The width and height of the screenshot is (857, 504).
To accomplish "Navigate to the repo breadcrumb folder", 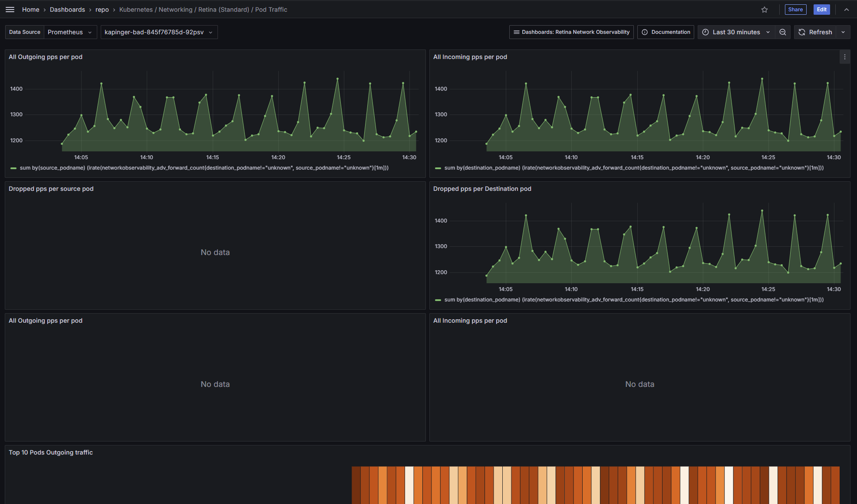I will point(102,10).
